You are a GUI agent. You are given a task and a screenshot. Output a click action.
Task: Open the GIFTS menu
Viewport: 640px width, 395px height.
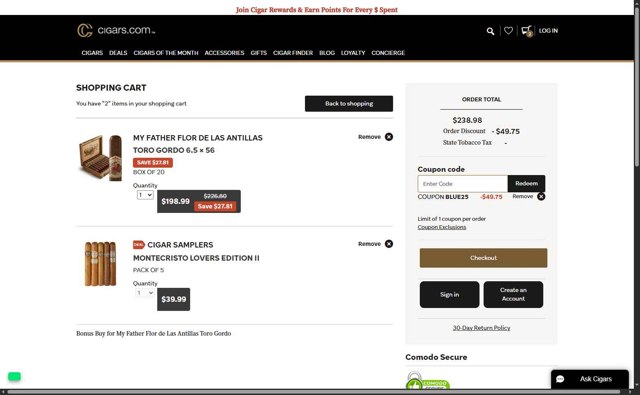(x=258, y=53)
